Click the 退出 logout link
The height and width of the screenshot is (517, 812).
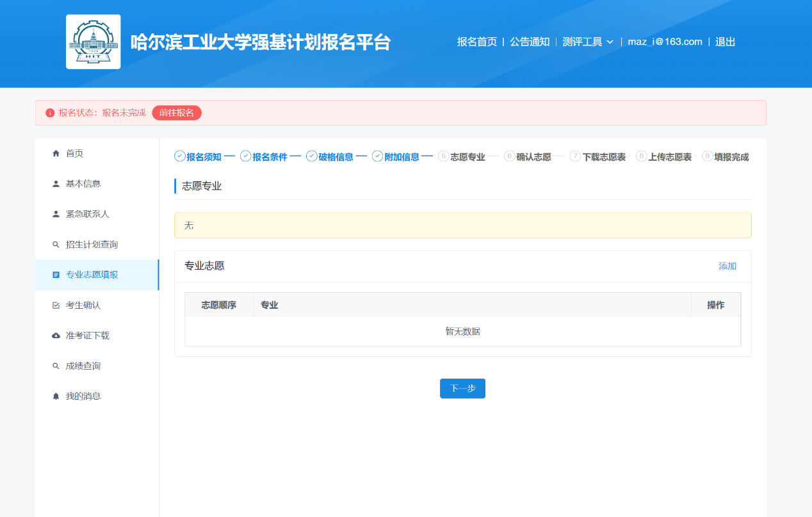(x=725, y=42)
